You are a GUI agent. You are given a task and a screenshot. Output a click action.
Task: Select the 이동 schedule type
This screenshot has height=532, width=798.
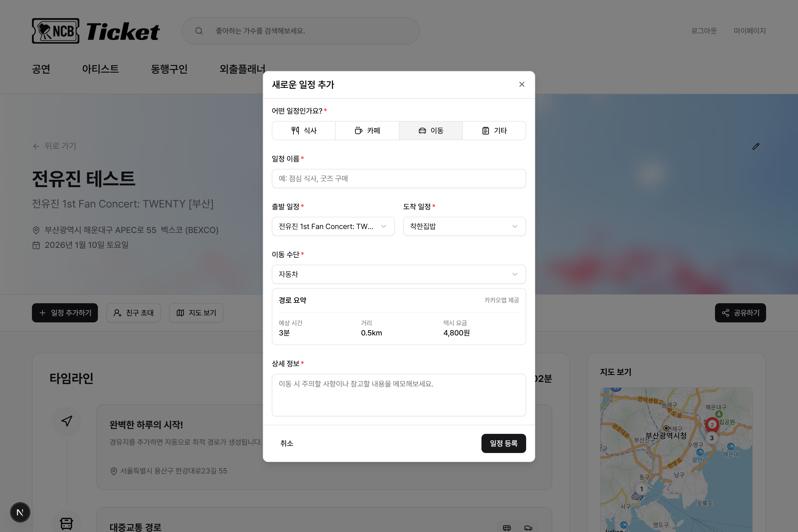431,131
